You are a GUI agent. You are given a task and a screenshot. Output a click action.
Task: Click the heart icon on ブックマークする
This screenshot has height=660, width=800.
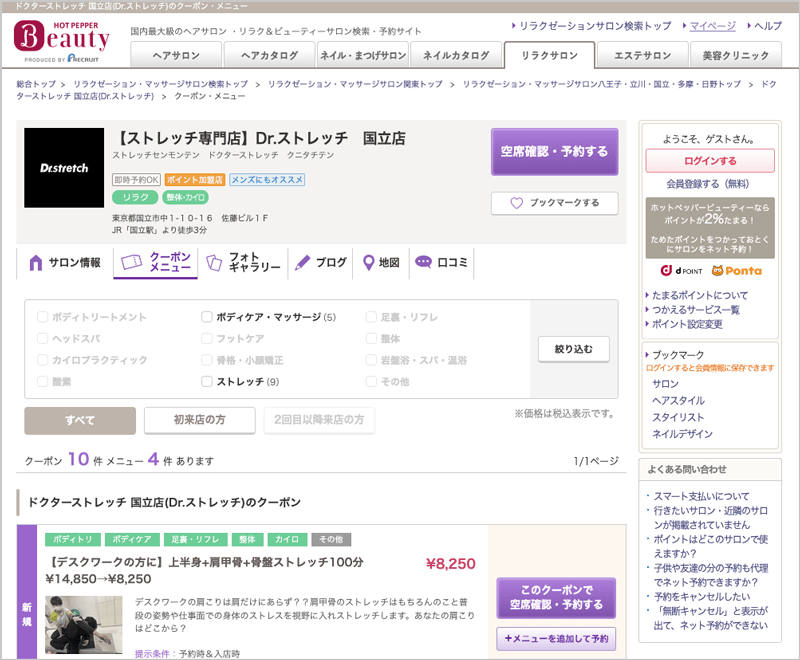click(516, 203)
